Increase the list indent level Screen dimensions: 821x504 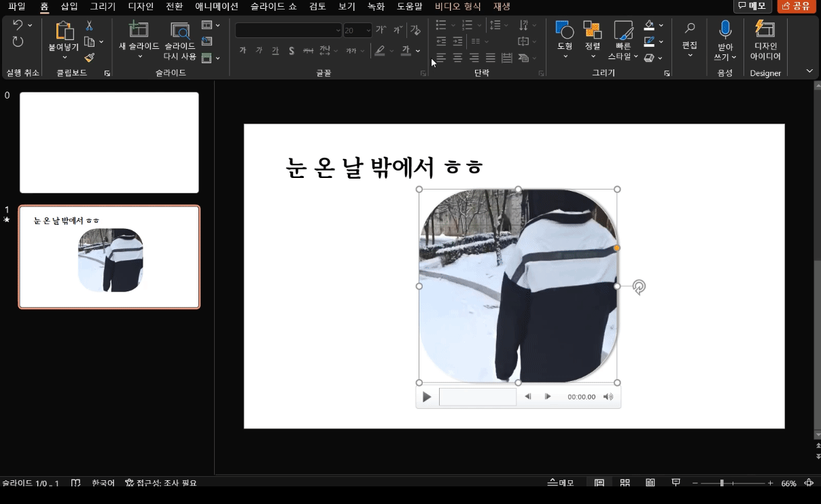click(457, 41)
